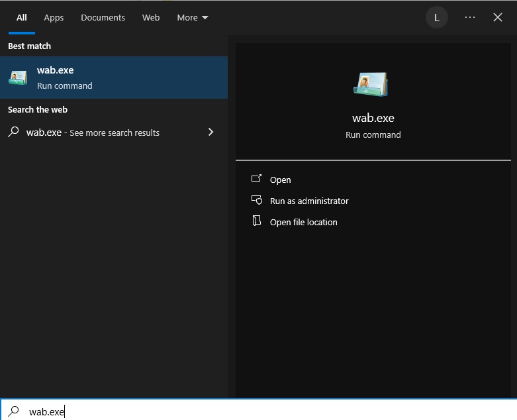
Task: Switch to the Apps tab
Action: (54, 18)
